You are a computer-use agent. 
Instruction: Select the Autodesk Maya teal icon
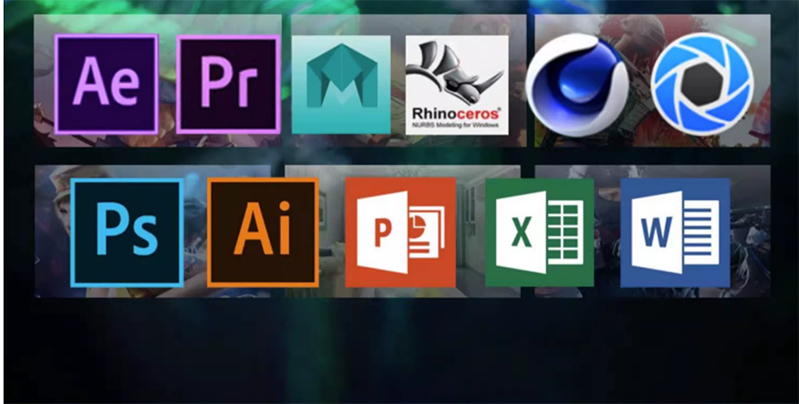coord(341,85)
